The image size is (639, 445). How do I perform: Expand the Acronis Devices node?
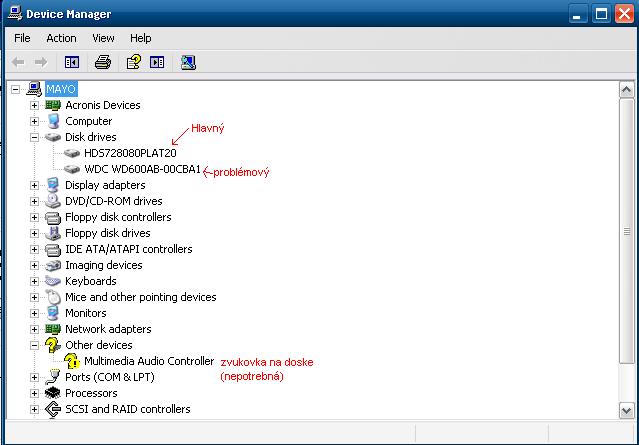click(x=34, y=106)
